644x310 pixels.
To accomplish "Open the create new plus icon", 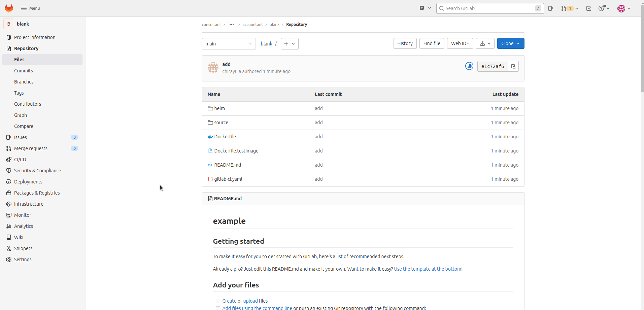I will pos(422,8).
